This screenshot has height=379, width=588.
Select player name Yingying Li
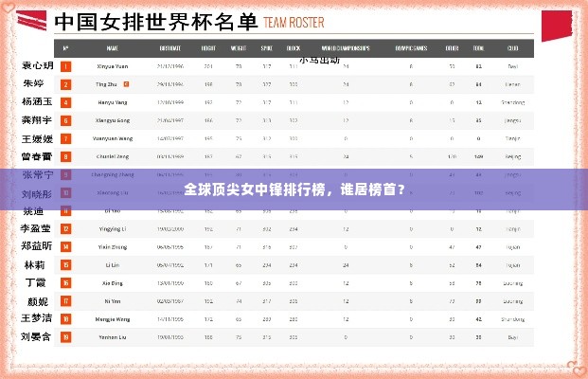pyautogui.click(x=113, y=228)
